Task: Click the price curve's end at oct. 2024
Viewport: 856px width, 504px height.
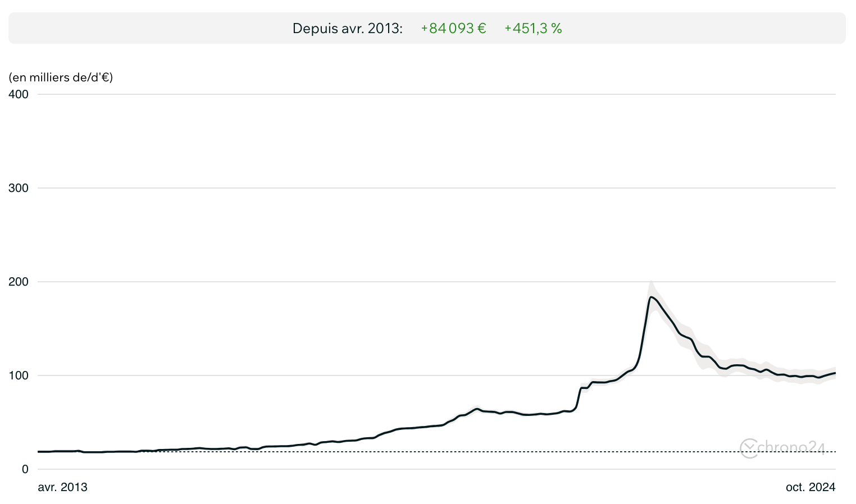Action: 835,373
